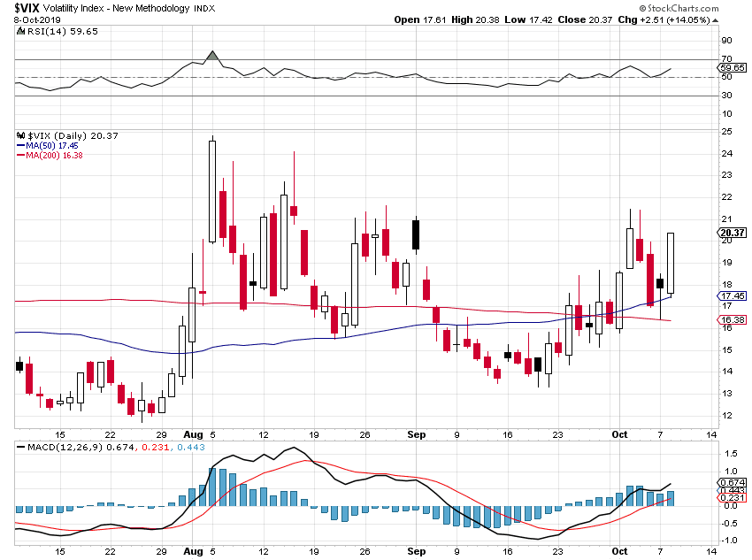Click the 30 level on the RSI axis

(727, 95)
